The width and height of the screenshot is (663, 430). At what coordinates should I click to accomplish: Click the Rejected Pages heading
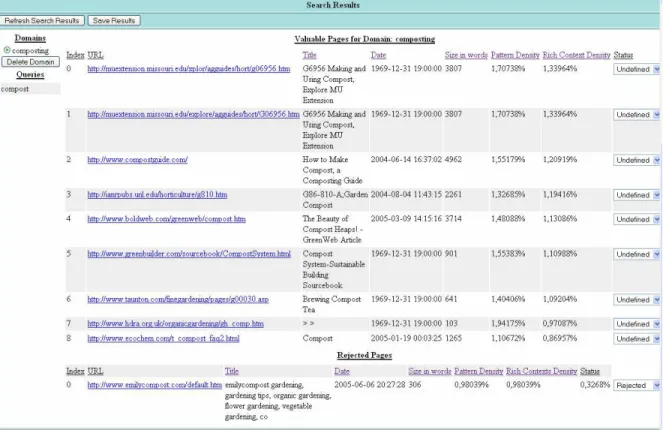pyautogui.click(x=364, y=355)
